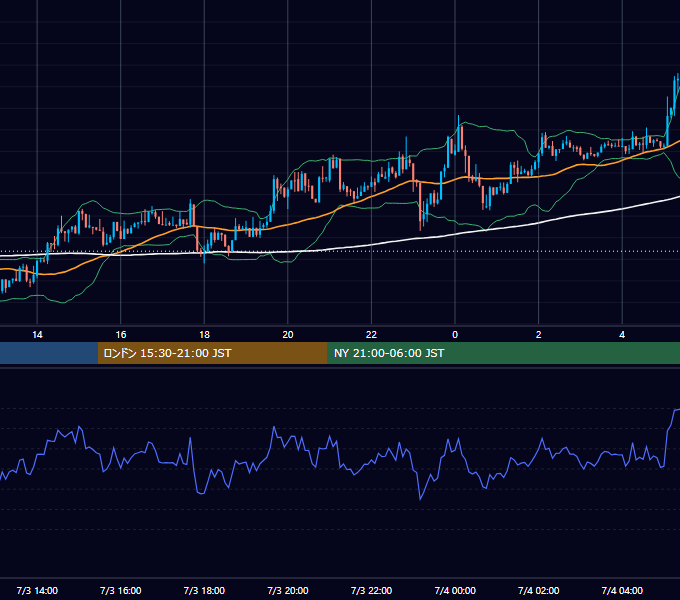This screenshot has width=680, height=600.
Task: Click hour label 14 on price chart axis
Action: click(37, 335)
